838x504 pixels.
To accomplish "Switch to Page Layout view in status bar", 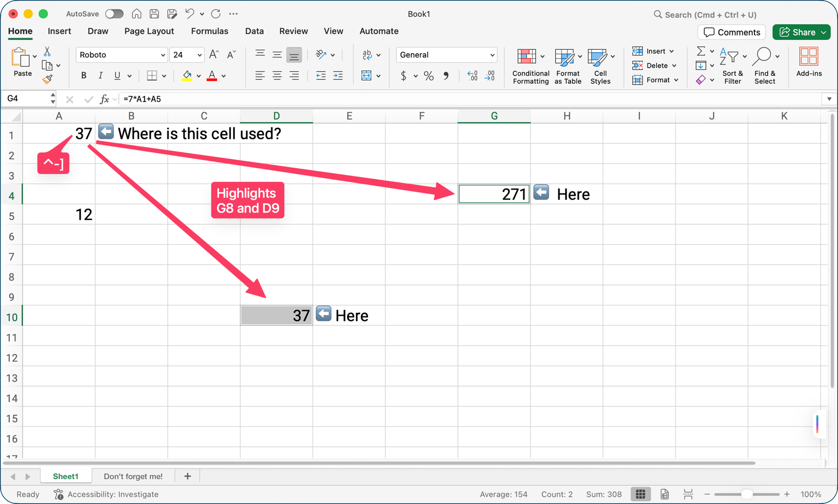I will tap(664, 494).
